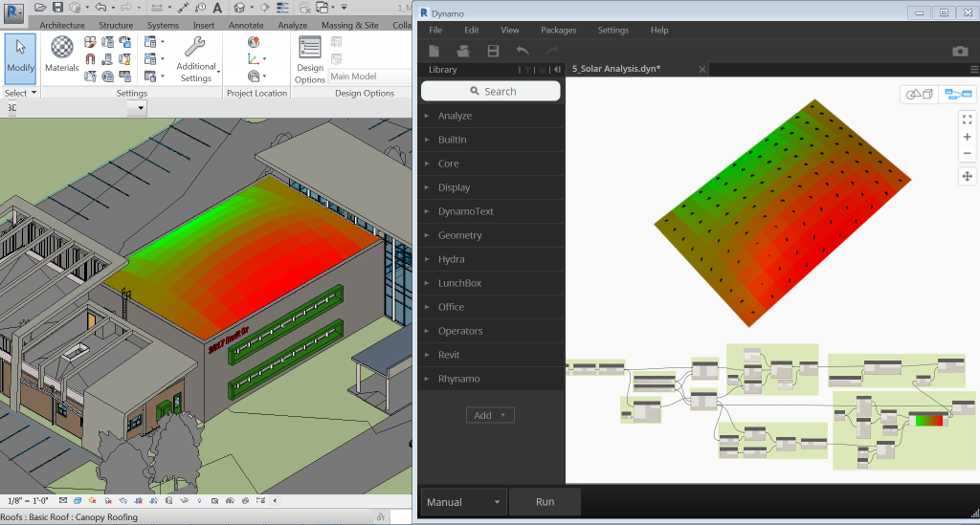Image resolution: width=980 pixels, height=525 pixels.
Task: Toggle the pan mode button in Dynamo
Action: click(967, 176)
